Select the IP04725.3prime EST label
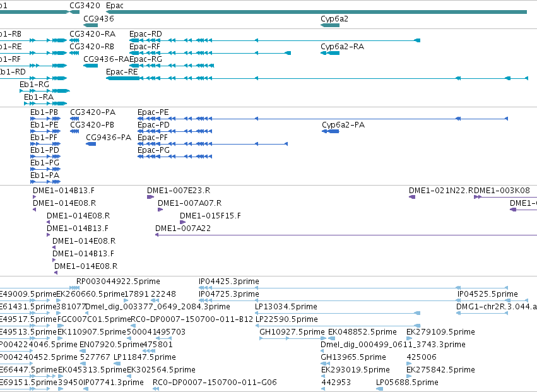This screenshot has width=537, height=392. [229, 294]
